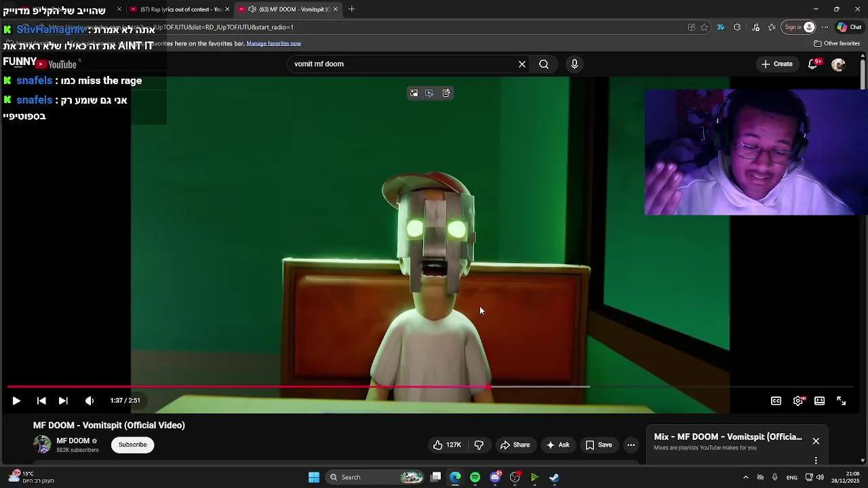Open the Ask AI button
Viewport: 868px width, 488px height.
557,445
